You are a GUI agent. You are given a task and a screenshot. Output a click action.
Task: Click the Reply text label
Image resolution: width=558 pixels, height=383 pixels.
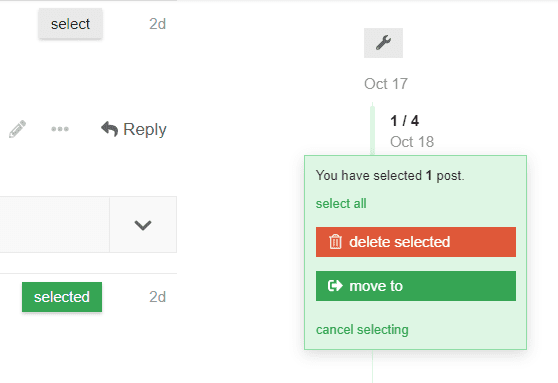click(145, 129)
